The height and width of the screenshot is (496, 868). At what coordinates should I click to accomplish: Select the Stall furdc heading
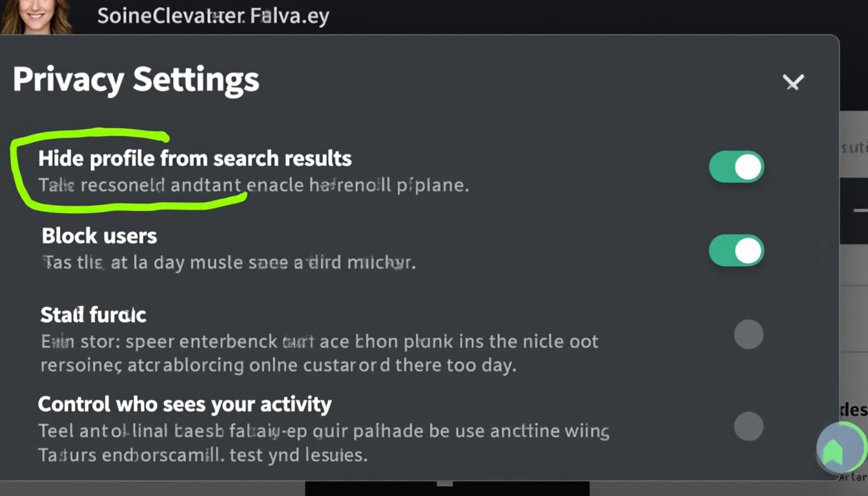[94, 315]
